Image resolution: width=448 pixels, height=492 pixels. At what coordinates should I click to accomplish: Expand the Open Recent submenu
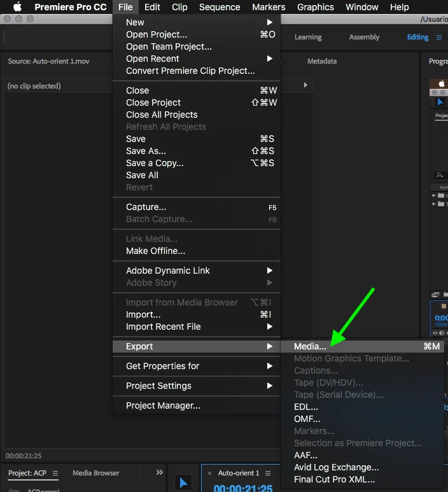(x=197, y=59)
